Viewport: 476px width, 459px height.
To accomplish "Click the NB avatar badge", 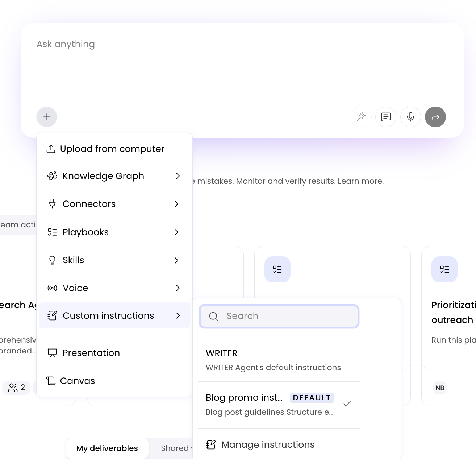I will point(440,388).
